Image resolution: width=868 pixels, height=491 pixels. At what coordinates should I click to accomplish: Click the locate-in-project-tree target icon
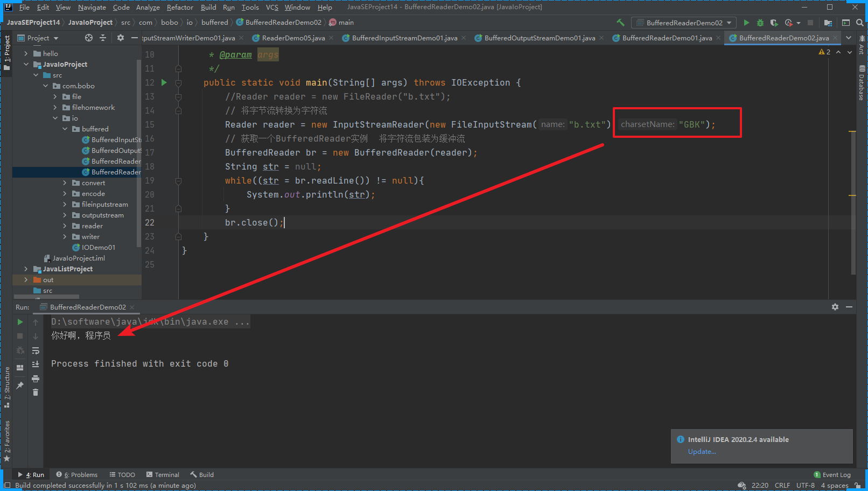(x=89, y=38)
